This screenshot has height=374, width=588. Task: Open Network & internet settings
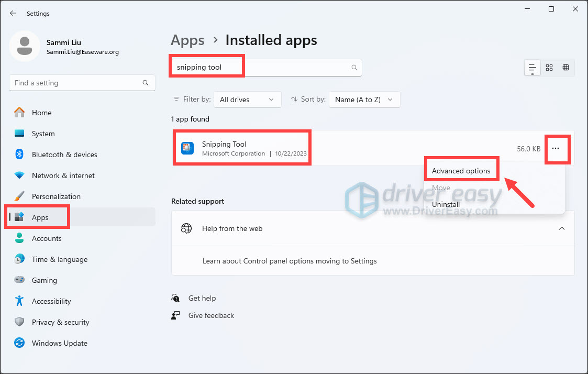[x=62, y=175]
